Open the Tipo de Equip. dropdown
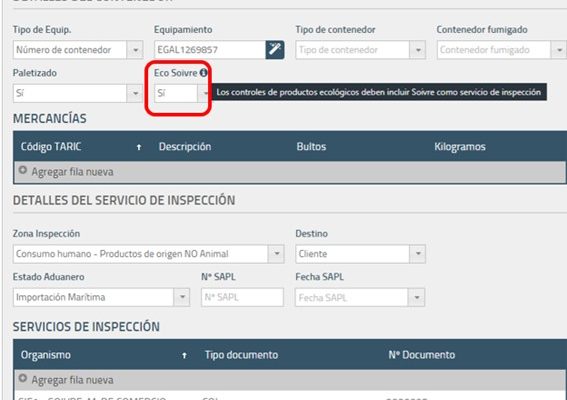The width and height of the screenshot is (567, 400). [135, 50]
